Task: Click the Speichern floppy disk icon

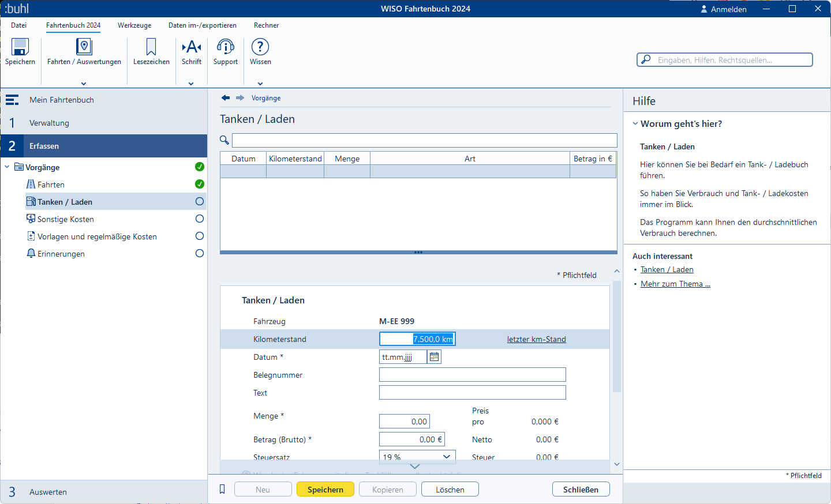Action: pos(20,47)
